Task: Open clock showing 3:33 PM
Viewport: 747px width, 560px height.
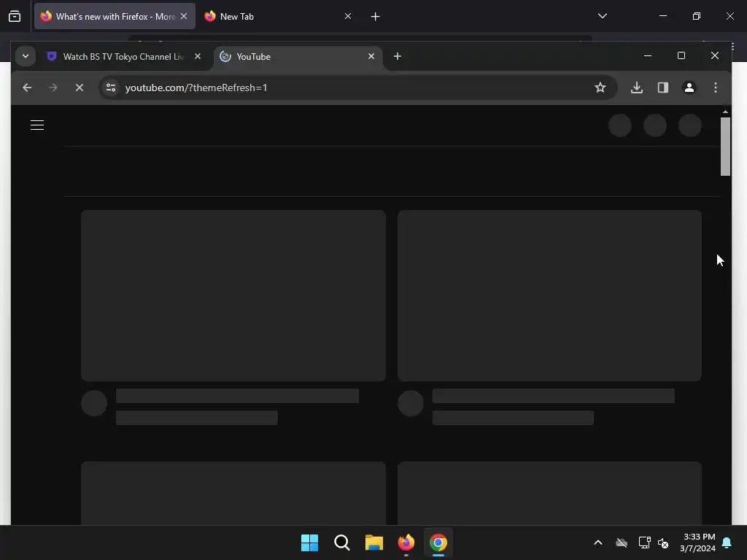Action: [x=698, y=542]
